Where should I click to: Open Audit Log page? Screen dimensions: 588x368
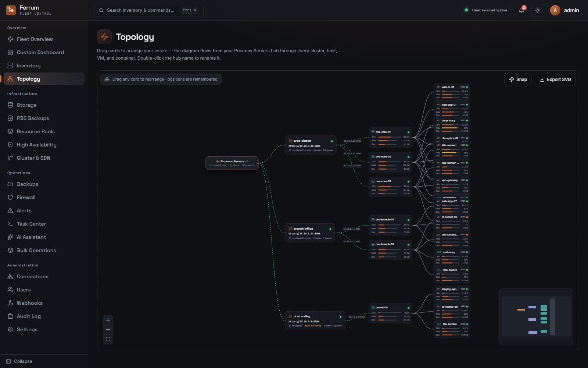(x=44, y=316)
